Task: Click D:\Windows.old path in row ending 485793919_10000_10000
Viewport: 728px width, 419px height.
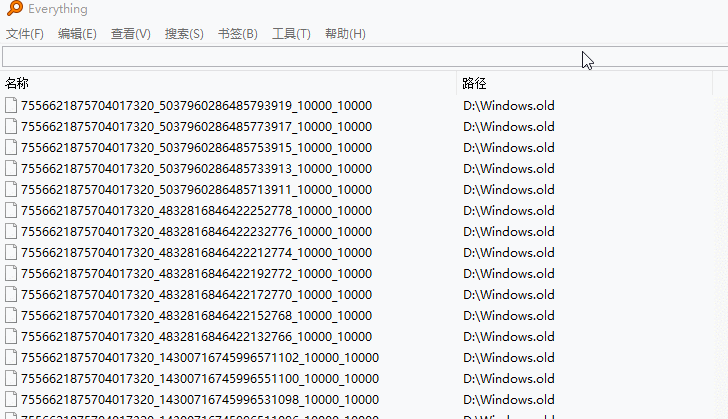Action: click(x=509, y=106)
